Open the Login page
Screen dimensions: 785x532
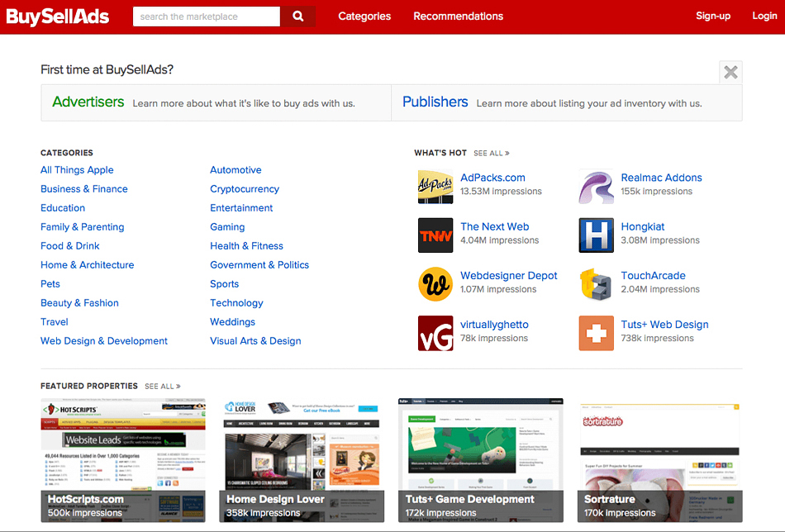(764, 16)
